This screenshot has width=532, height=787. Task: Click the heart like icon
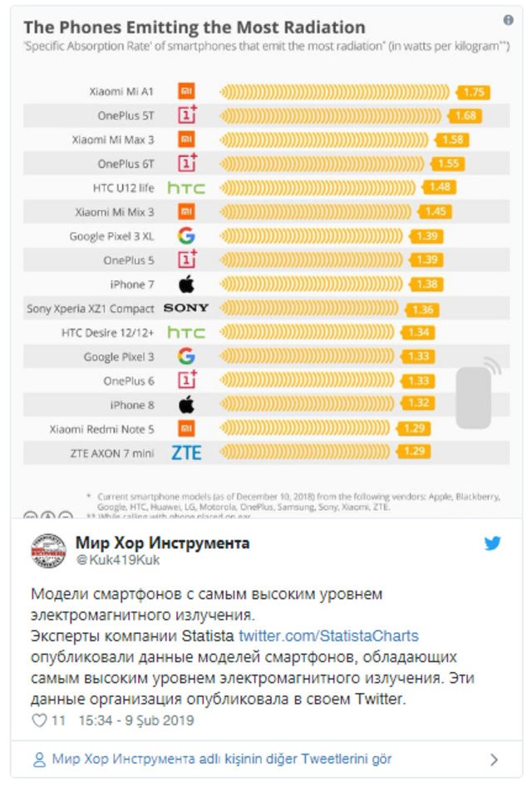click(x=39, y=720)
